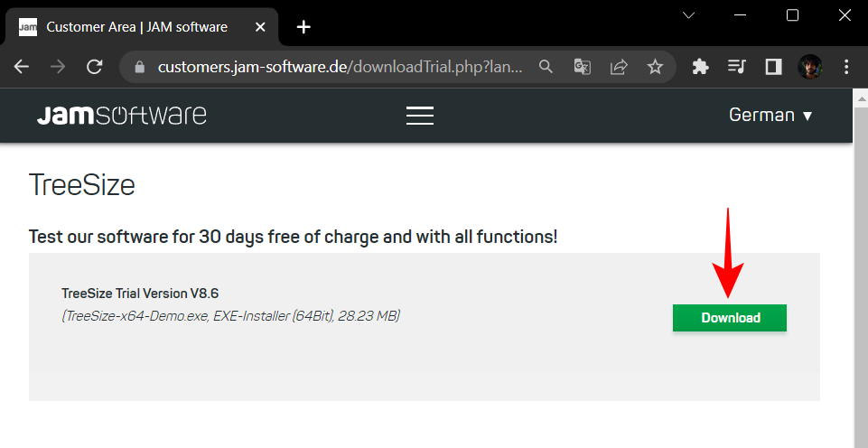Select the Customer Area browser tab
The width and height of the screenshot is (868, 448).
point(135,26)
